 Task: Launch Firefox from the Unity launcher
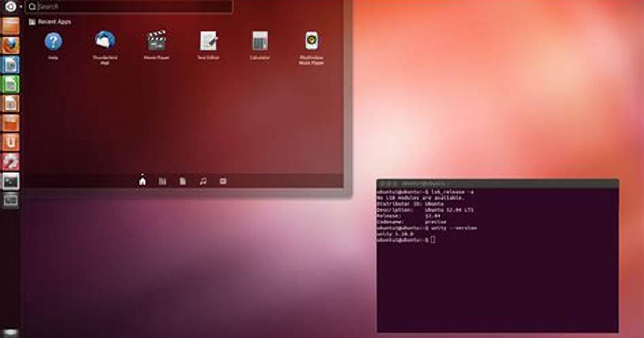pos(10,45)
